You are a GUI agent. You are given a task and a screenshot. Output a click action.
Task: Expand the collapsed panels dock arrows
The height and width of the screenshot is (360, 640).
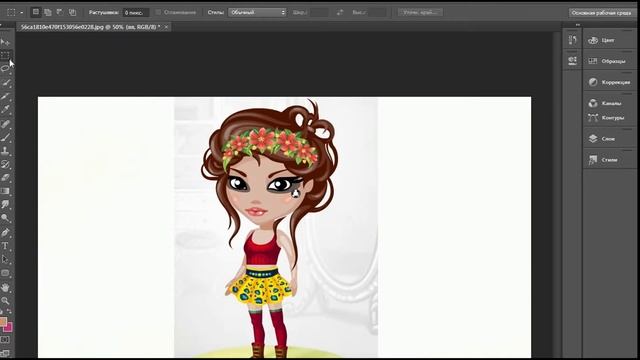click(578, 25)
